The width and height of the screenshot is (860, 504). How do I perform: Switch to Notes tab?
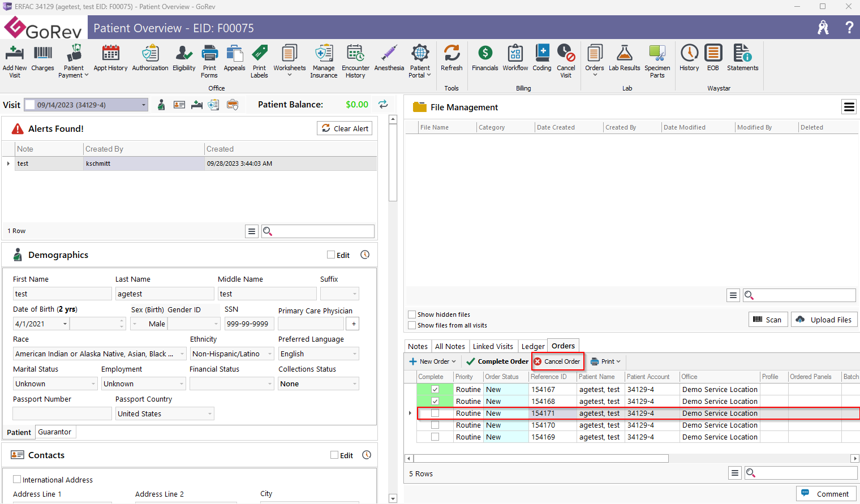418,346
